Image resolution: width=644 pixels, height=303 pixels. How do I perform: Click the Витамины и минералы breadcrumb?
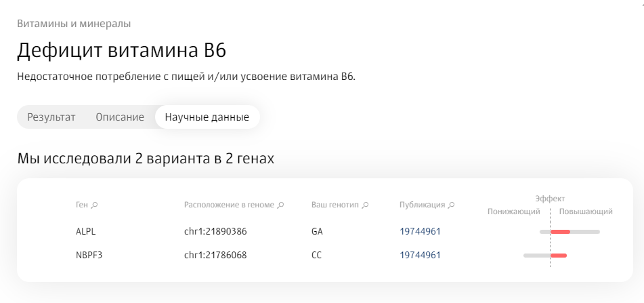tap(74, 24)
